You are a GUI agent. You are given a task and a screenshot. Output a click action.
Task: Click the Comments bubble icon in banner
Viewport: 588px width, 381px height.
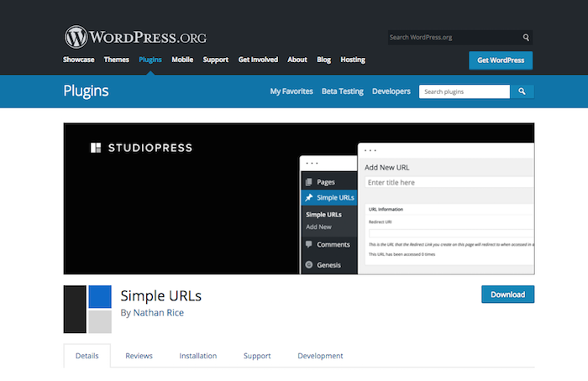pyautogui.click(x=308, y=244)
